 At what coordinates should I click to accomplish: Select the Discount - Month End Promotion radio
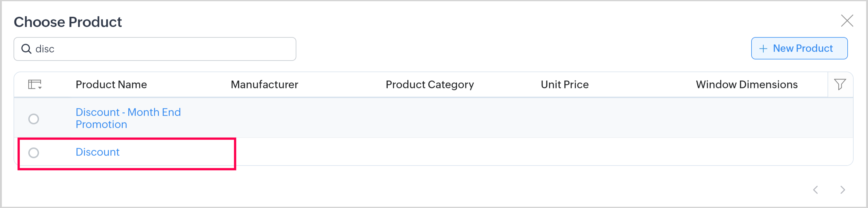tap(34, 119)
